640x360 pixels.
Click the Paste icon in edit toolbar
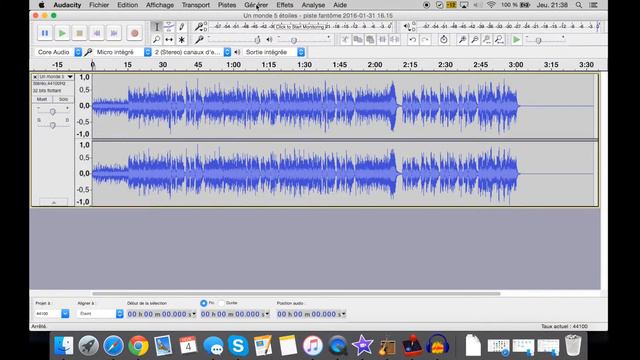click(370, 40)
